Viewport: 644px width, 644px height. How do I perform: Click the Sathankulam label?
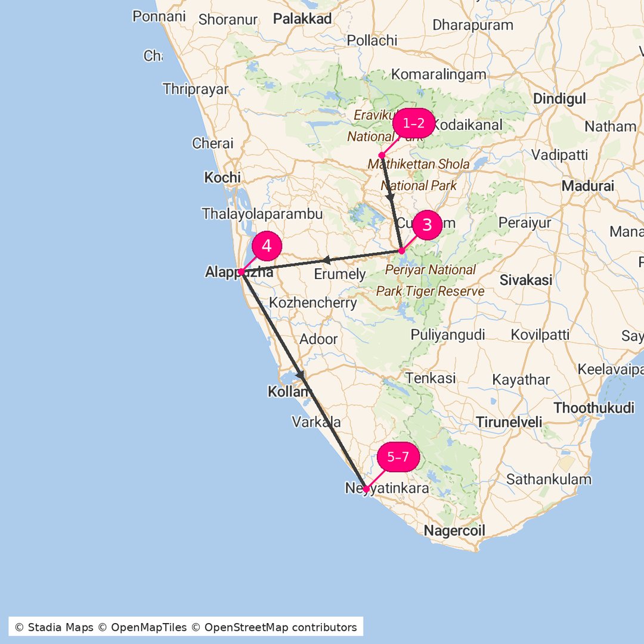point(549,479)
